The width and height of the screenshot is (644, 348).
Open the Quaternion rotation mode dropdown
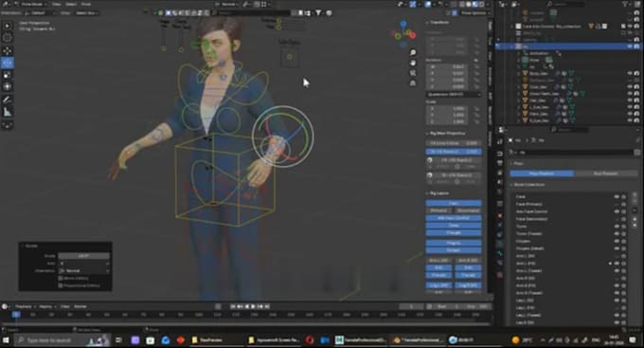(453, 94)
